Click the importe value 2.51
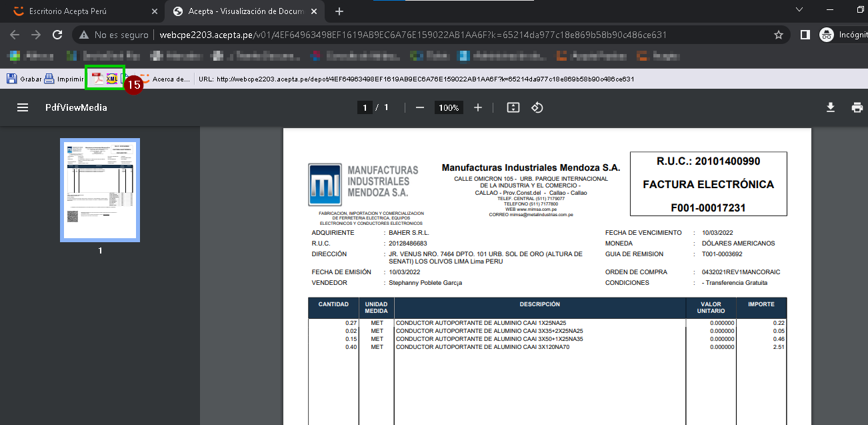Viewport: 868px width, 425px height. 779,347
